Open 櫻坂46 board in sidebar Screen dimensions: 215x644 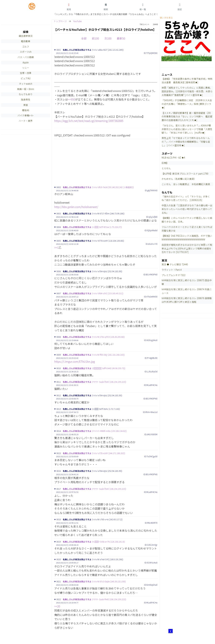point(25,110)
